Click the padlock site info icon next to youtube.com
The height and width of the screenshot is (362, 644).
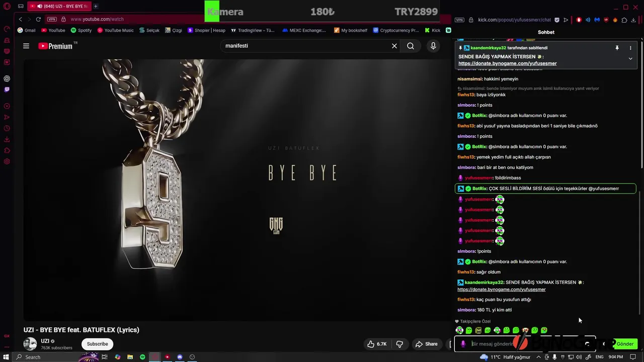[63, 19]
